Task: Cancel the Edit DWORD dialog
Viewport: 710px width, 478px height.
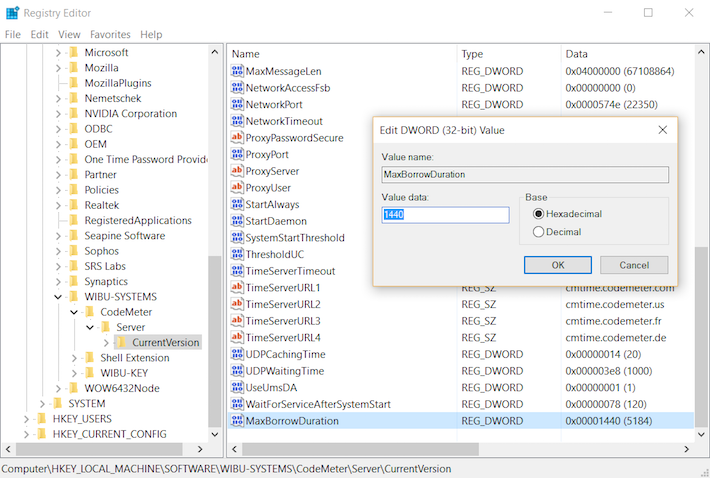Action: 634,265
